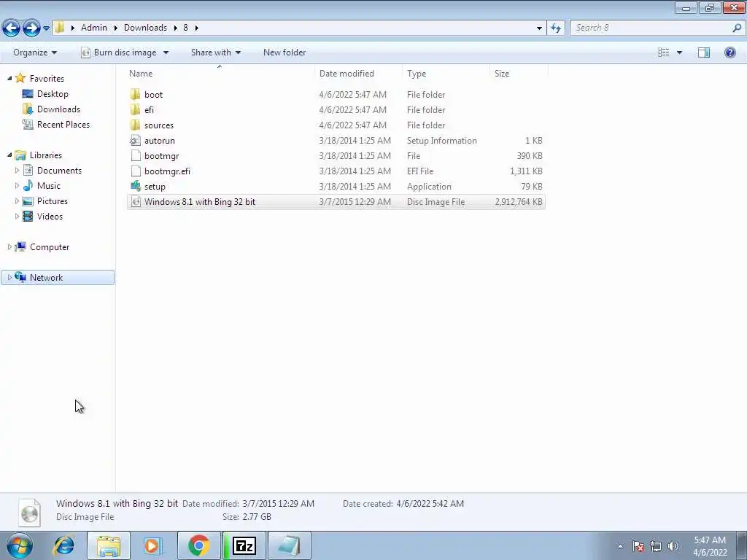Select the Music library icon
747x560 pixels.
point(28,185)
